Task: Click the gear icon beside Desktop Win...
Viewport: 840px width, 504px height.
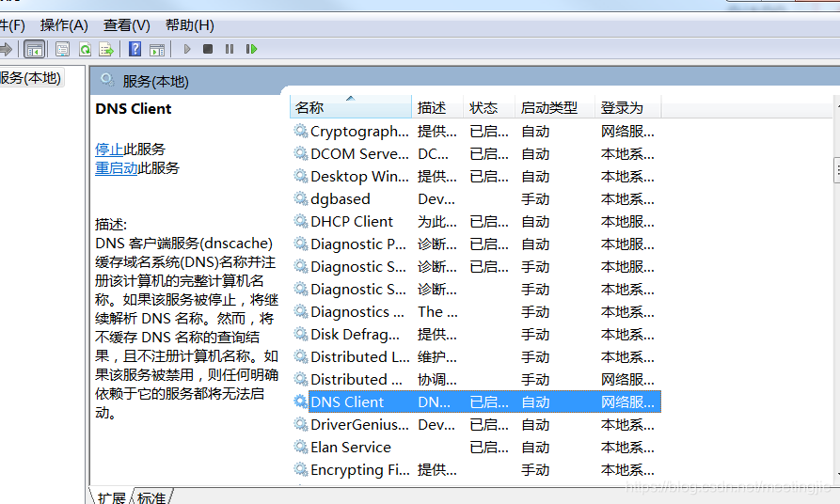Action: (300, 176)
